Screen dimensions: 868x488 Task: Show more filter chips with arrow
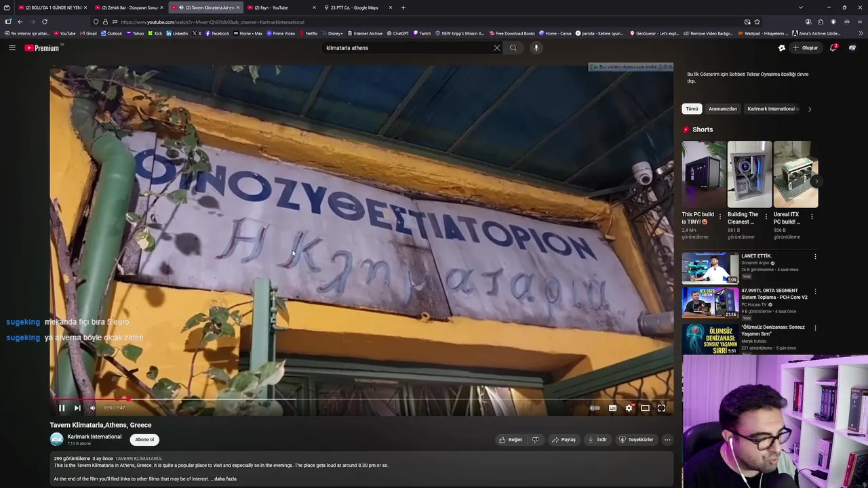point(810,109)
